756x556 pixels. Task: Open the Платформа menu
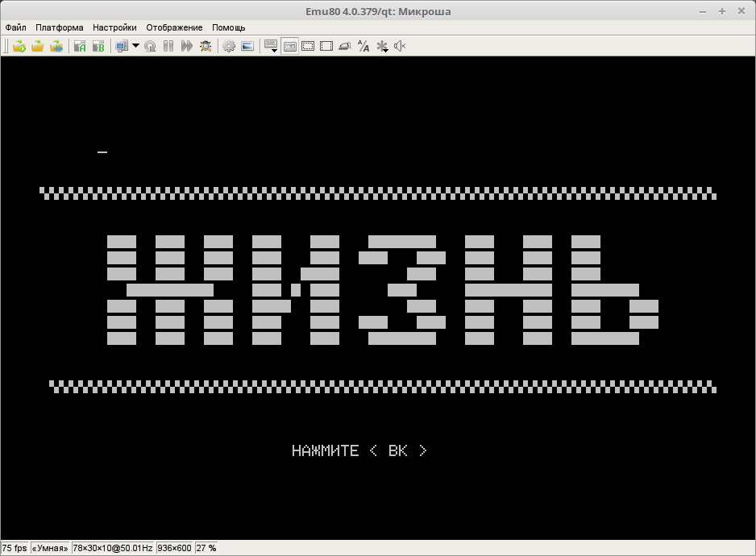pos(60,27)
